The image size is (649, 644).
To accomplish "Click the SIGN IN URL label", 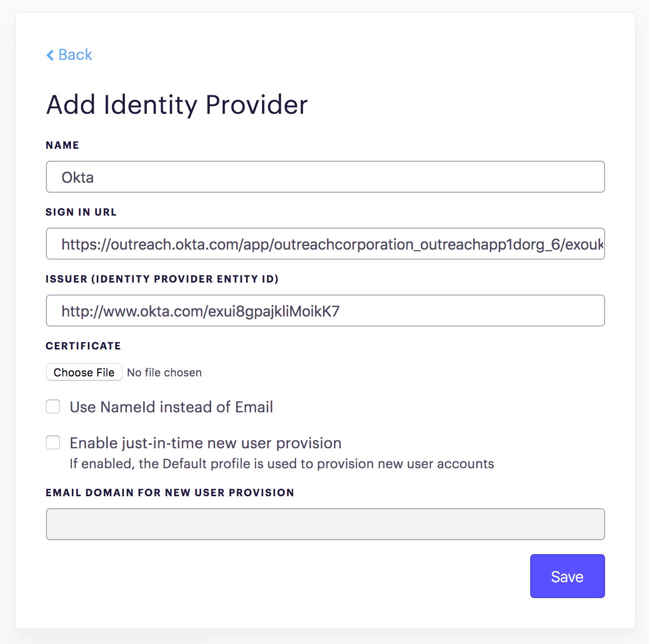I will (x=81, y=212).
